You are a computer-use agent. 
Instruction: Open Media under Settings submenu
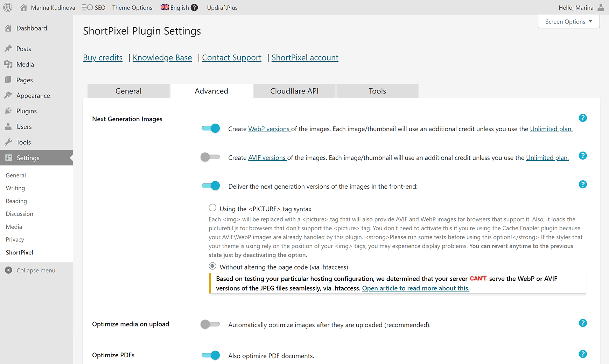click(x=14, y=226)
